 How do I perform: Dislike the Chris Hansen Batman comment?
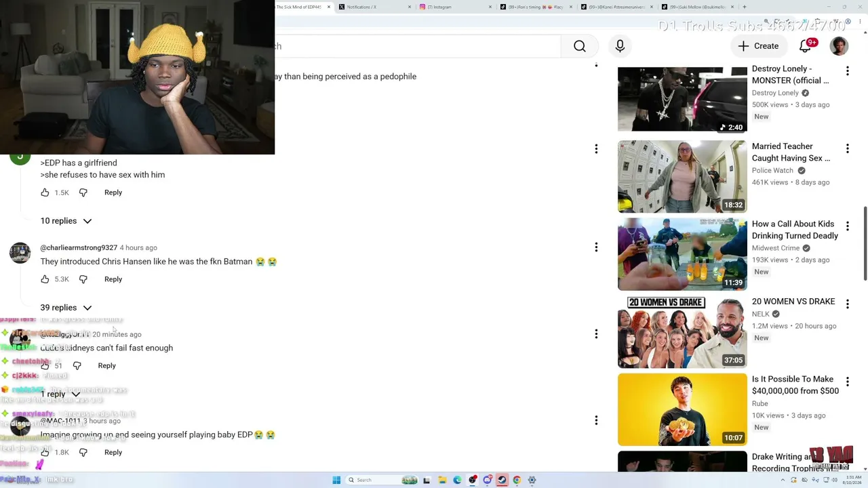pyautogui.click(x=83, y=279)
